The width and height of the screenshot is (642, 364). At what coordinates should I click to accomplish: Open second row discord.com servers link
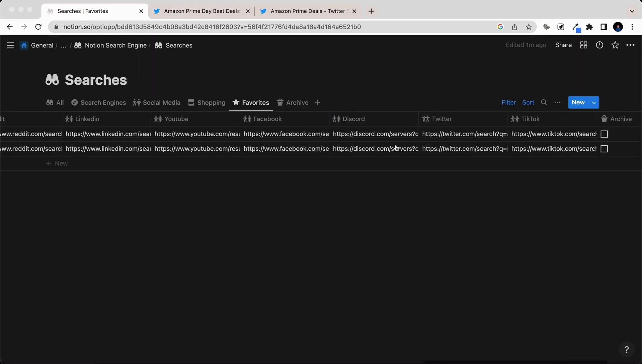(x=375, y=149)
